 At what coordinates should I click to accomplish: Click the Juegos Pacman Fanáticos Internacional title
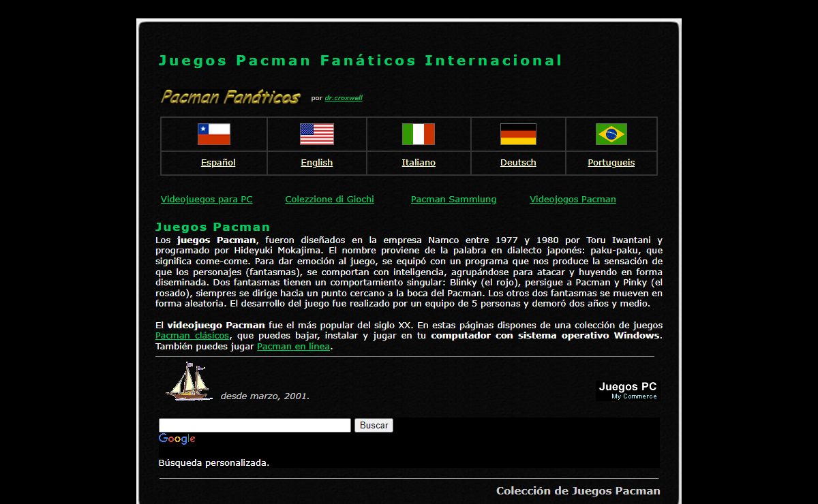(x=361, y=61)
